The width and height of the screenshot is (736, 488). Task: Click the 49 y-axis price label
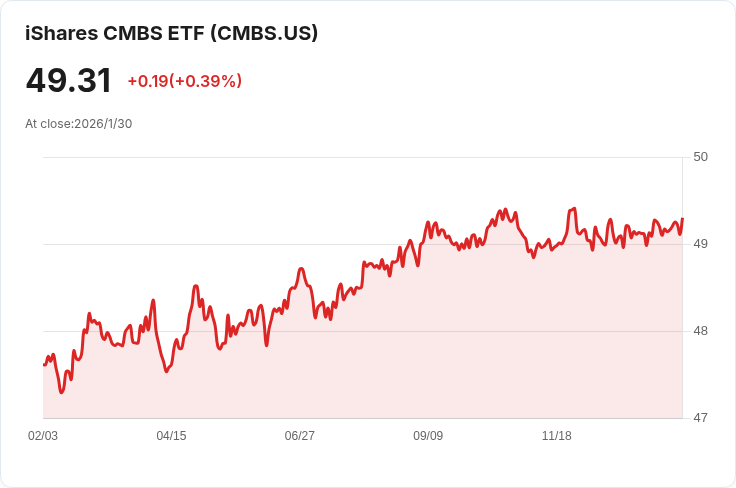coord(700,244)
